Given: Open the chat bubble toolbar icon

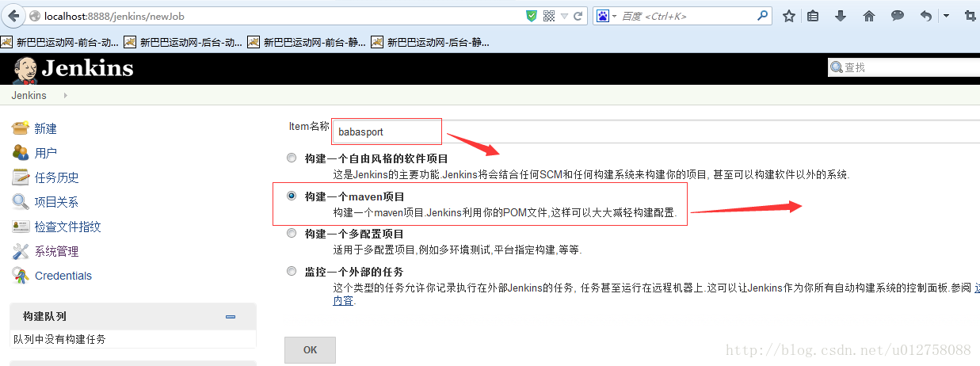Looking at the screenshot, I should (898, 16).
